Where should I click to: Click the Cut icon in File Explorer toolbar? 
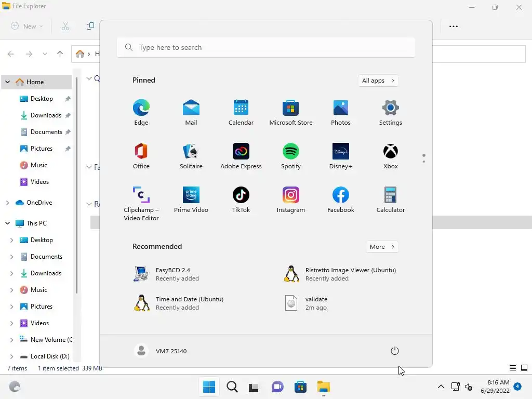tap(65, 26)
